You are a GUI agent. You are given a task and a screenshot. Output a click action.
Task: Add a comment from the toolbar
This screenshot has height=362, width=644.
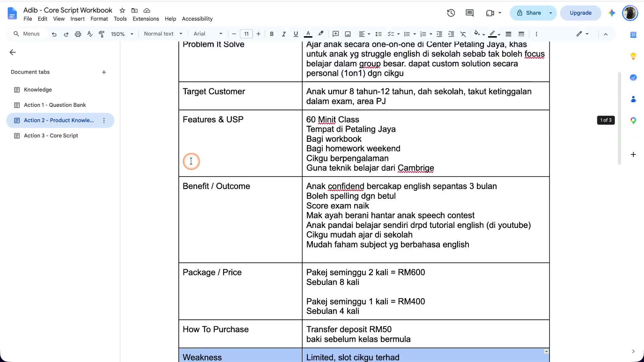pos(336,34)
